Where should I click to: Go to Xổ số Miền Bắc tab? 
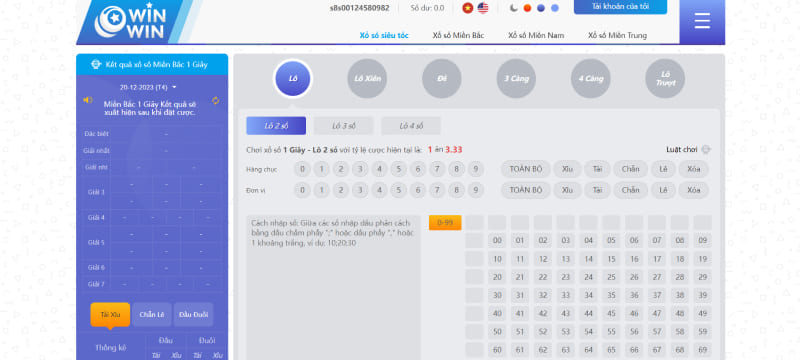tap(458, 35)
